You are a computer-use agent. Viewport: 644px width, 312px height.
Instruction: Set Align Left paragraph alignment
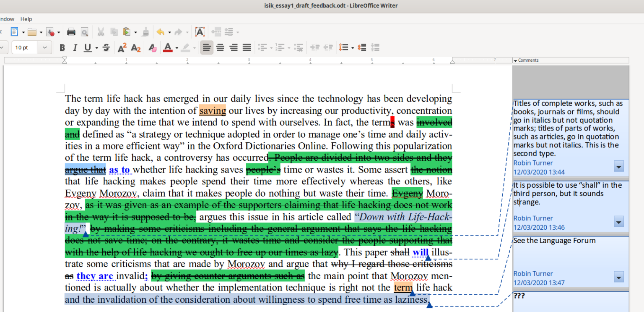pos(206,48)
